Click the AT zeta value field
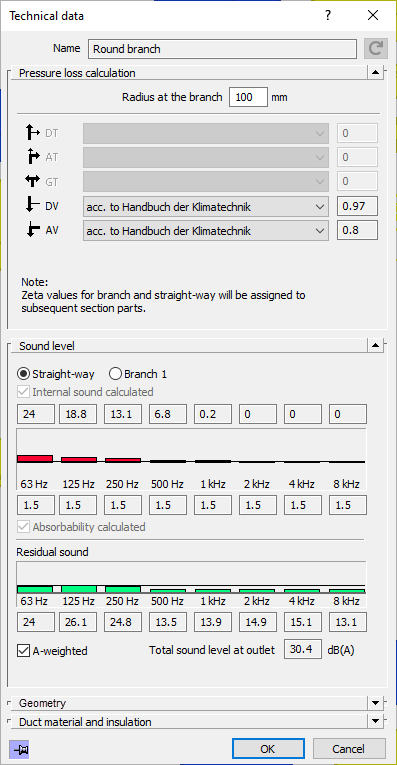 [357, 157]
